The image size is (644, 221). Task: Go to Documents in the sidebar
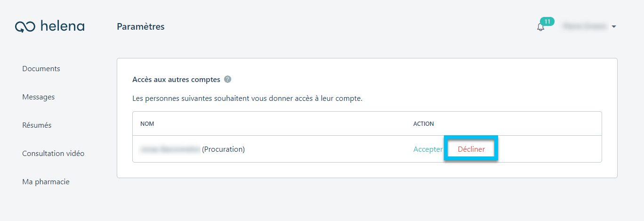tap(41, 69)
